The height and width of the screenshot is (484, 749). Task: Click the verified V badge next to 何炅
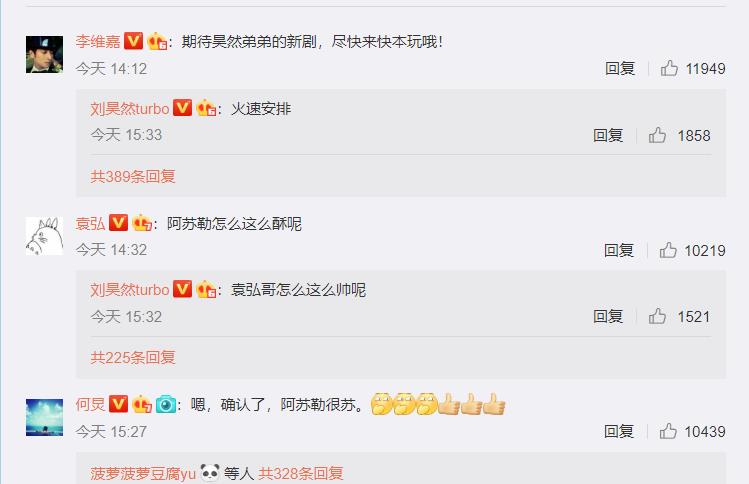[118, 404]
